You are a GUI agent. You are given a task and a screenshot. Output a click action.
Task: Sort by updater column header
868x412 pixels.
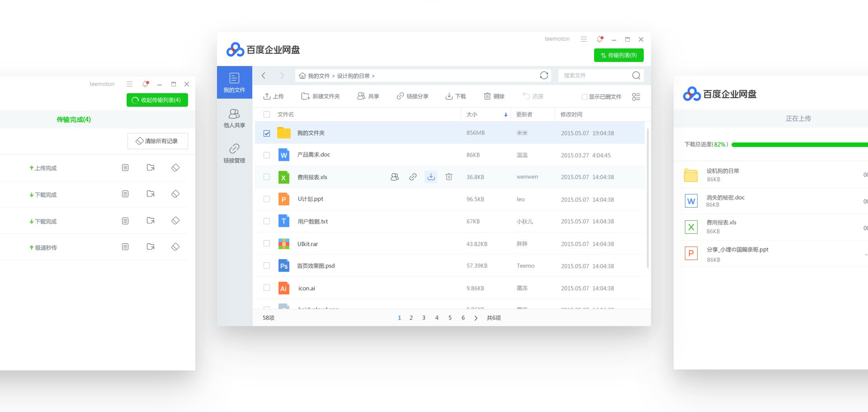[x=524, y=114]
